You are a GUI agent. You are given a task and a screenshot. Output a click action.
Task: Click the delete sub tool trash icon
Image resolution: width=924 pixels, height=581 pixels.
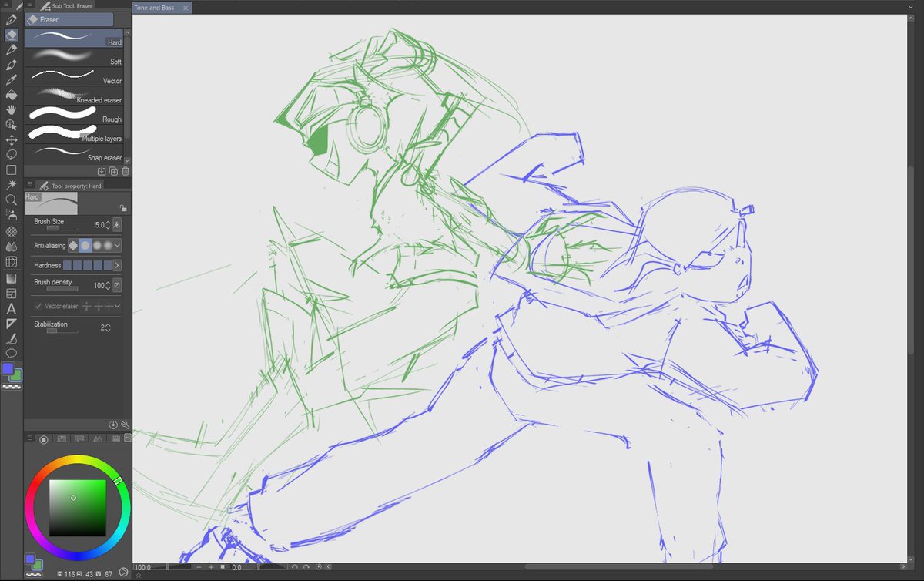point(126,171)
